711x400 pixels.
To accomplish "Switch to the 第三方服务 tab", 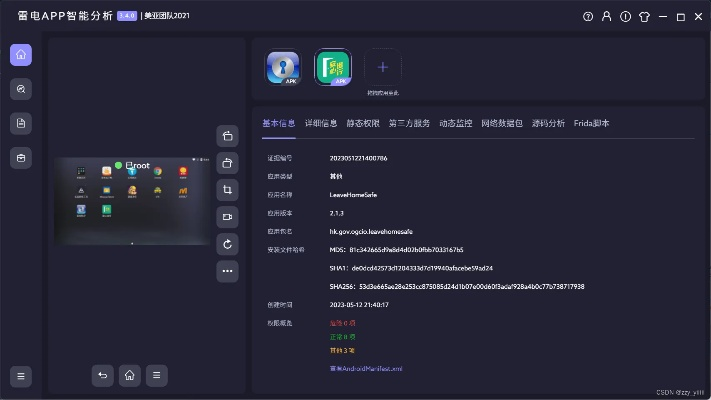I will pyautogui.click(x=409, y=123).
